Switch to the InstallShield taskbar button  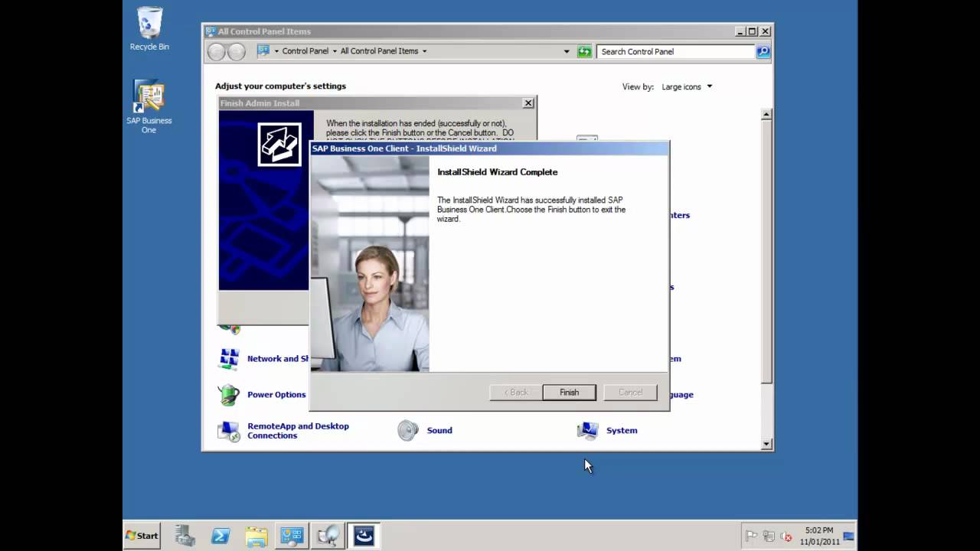tap(364, 536)
